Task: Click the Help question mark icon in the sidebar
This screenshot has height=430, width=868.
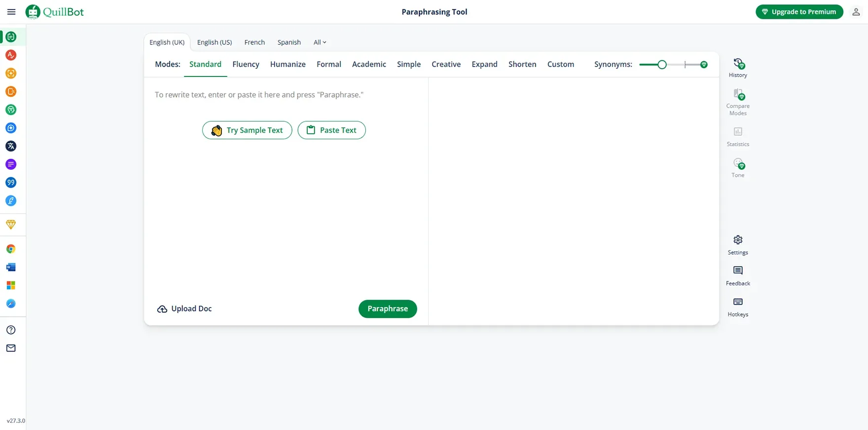Action: (x=11, y=330)
